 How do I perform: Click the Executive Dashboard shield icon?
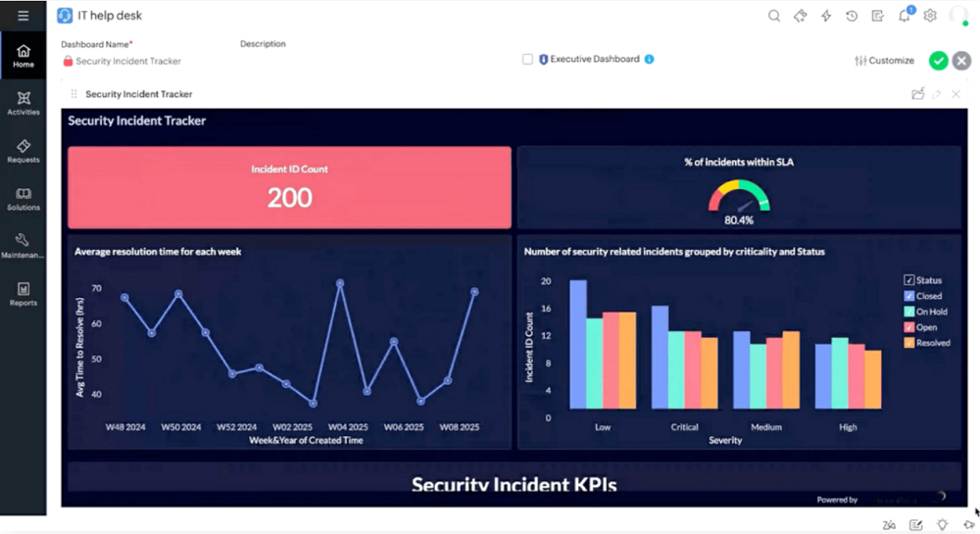[543, 60]
